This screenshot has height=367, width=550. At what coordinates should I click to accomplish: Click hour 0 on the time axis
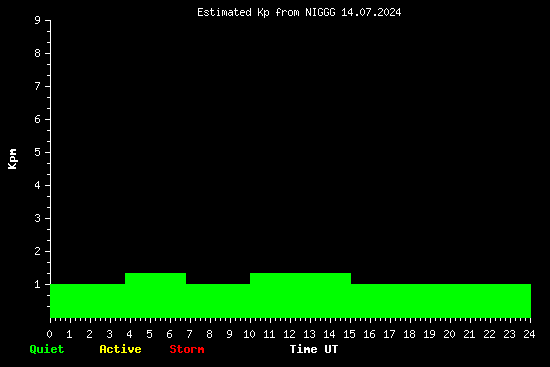click(49, 334)
